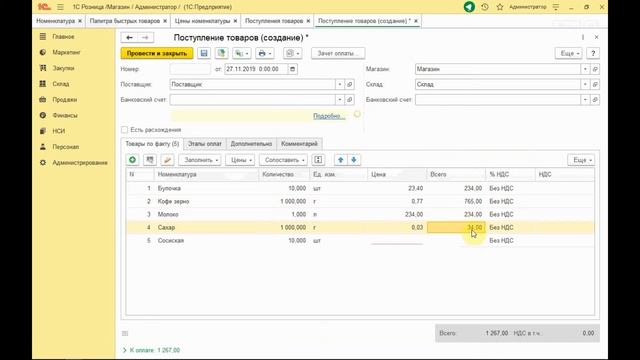Click the Зачет оплаты button
This screenshot has height=360, width=640.
tap(338, 53)
